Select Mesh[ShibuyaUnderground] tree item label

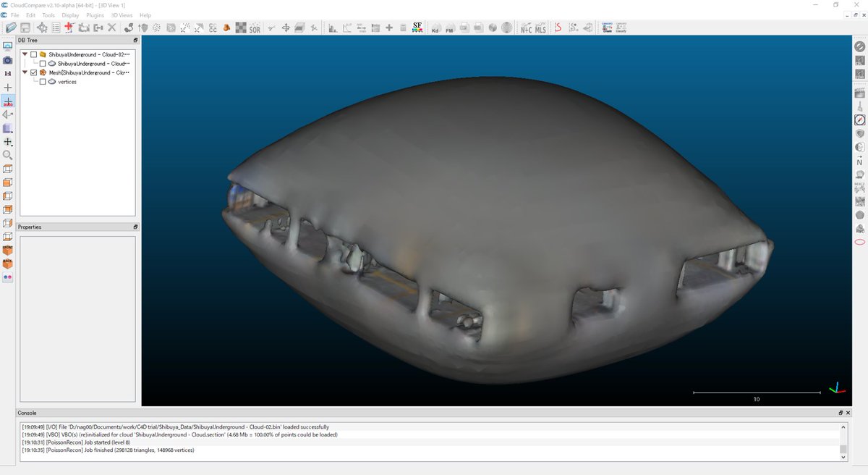(89, 72)
